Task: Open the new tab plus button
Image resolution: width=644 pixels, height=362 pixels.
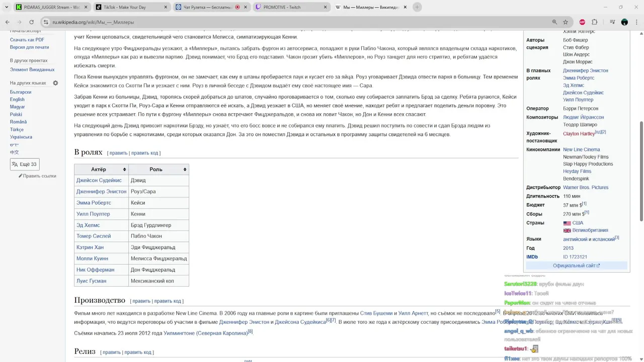Action: point(417,7)
